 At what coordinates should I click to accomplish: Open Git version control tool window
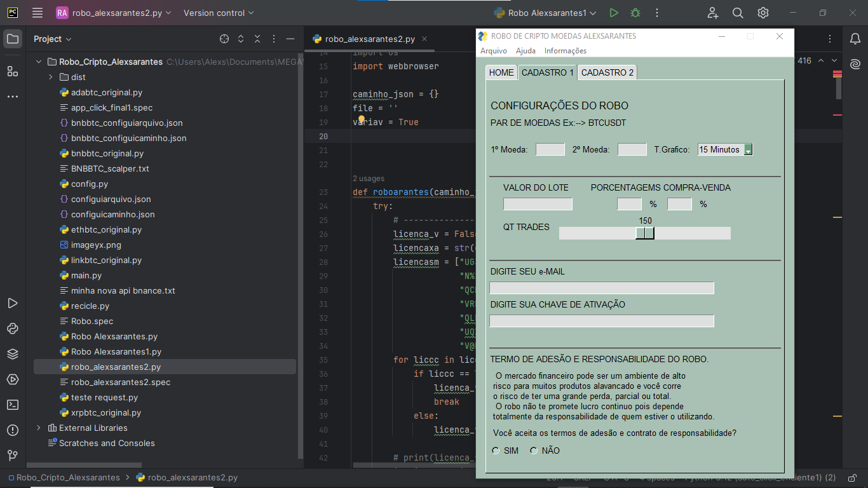(x=13, y=456)
